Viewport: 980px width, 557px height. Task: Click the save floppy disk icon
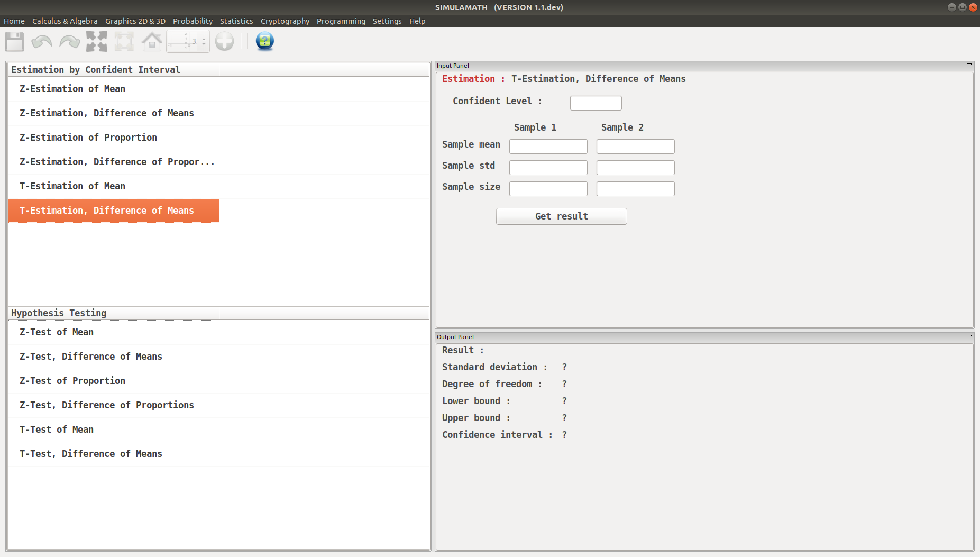coord(14,42)
